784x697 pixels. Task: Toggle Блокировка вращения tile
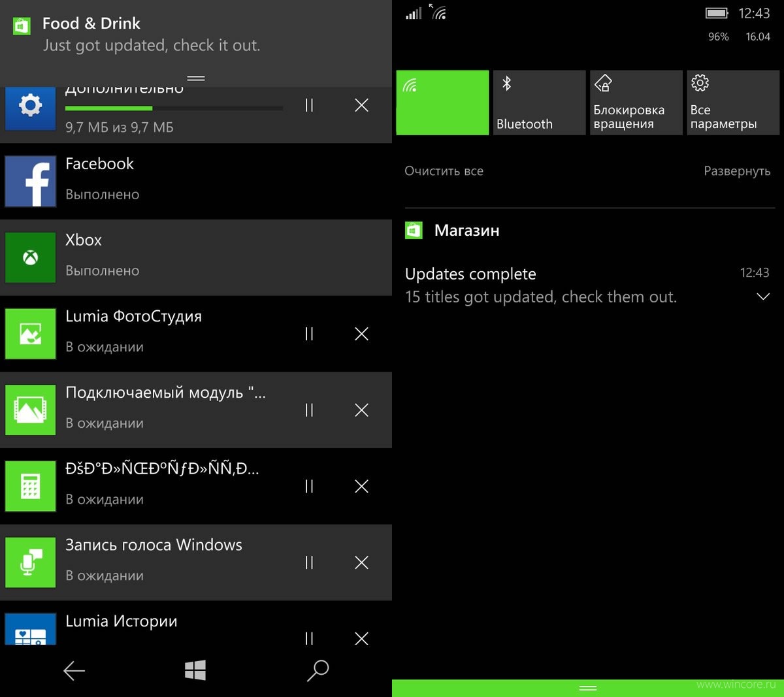636,103
